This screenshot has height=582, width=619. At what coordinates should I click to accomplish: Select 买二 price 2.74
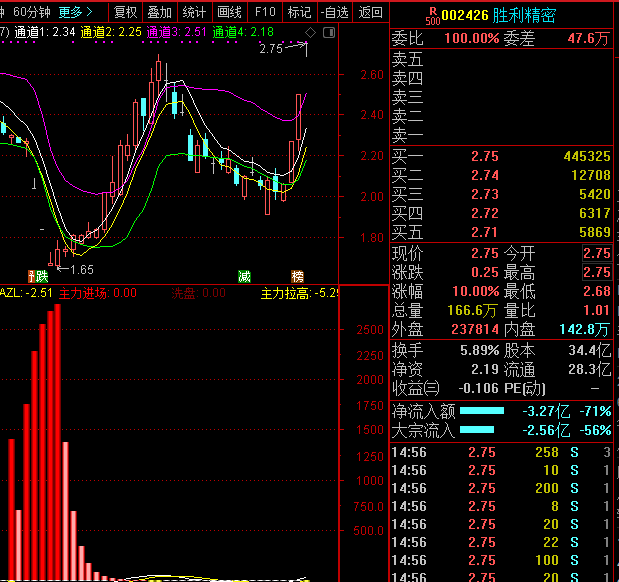tap(485, 175)
